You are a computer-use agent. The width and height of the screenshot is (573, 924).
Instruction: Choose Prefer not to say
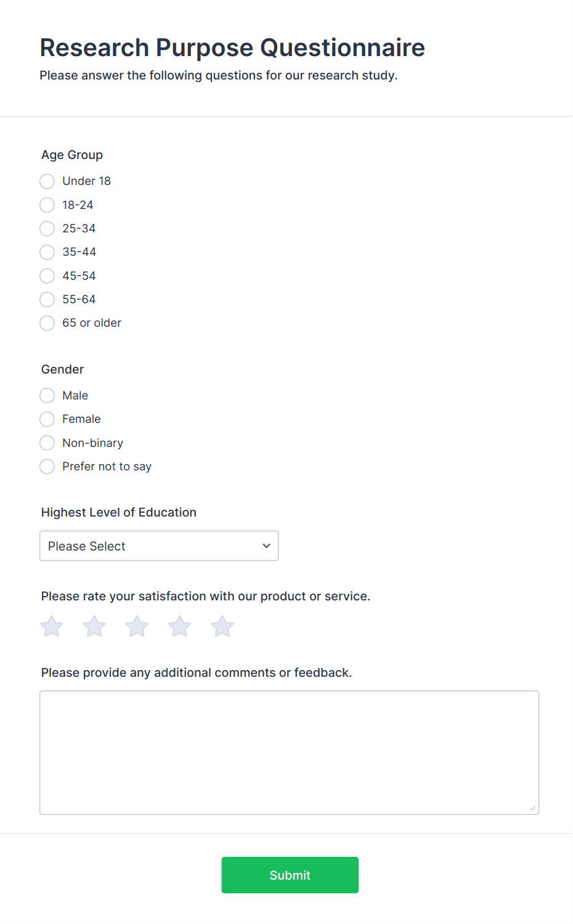pos(47,467)
